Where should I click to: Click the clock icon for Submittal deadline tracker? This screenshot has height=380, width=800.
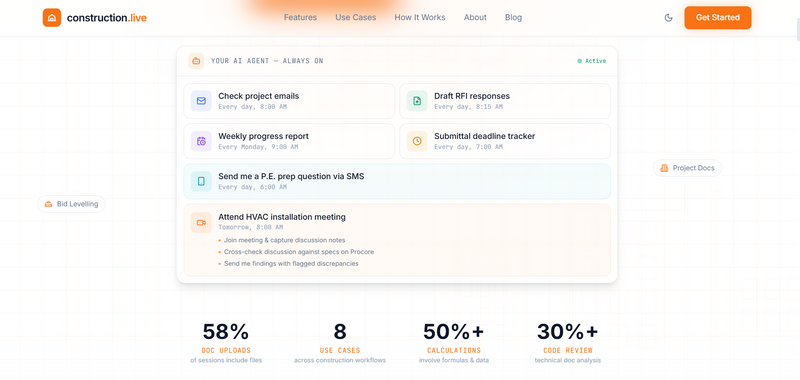[x=417, y=141]
